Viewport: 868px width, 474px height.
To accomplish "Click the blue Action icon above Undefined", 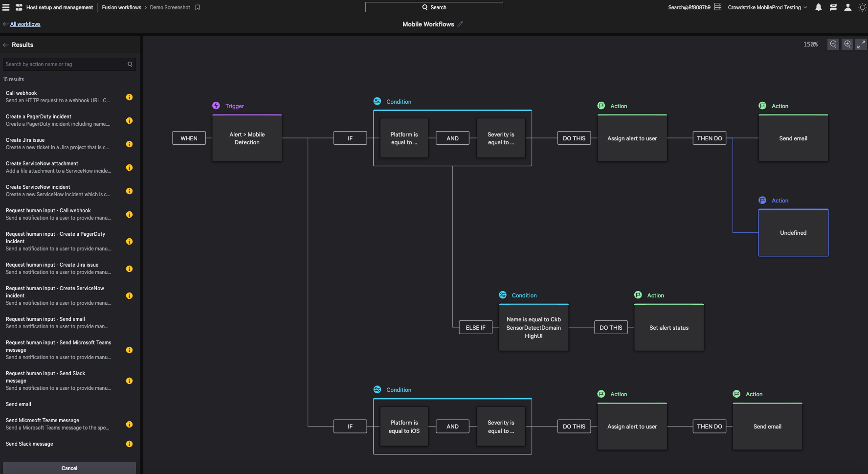I will click(762, 200).
